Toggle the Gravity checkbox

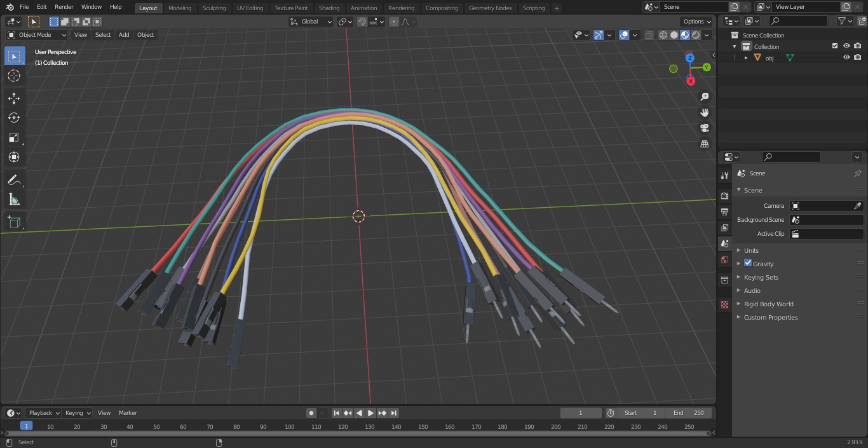pyautogui.click(x=748, y=263)
